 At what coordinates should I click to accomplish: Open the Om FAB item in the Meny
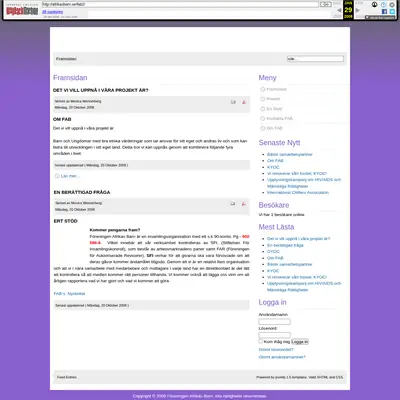tap(274, 128)
